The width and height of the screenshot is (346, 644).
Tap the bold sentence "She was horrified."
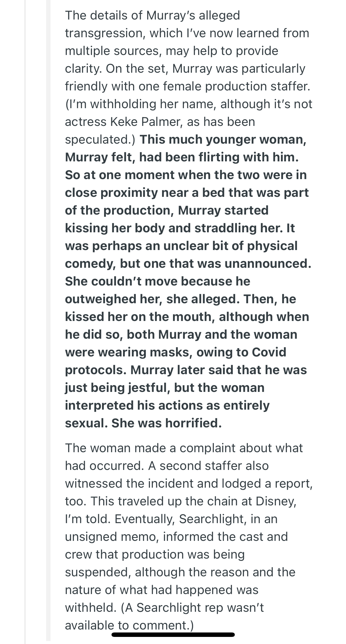[x=166, y=423]
